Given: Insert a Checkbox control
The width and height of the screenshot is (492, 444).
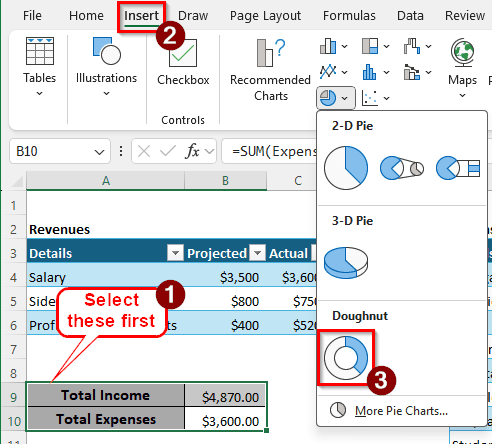Looking at the screenshot, I should (183, 62).
